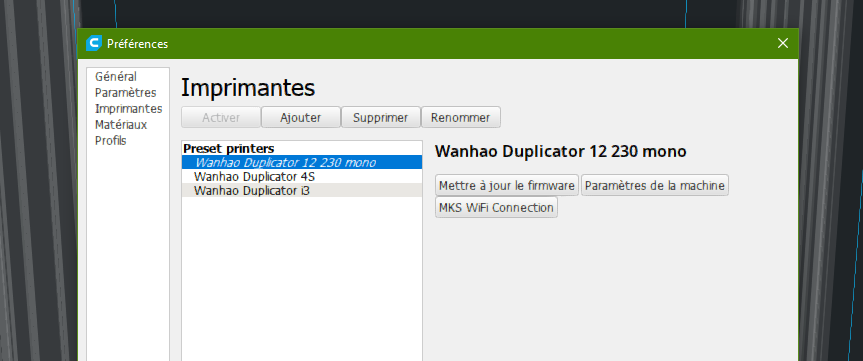Go to the Paramètres preferences page
The width and height of the screenshot is (863, 361).
click(125, 92)
